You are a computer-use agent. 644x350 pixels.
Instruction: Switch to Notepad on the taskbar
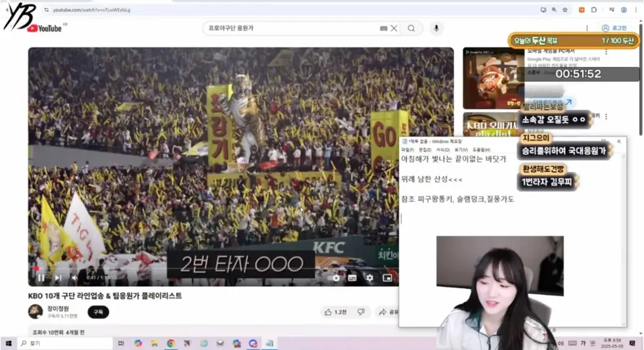click(269, 343)
